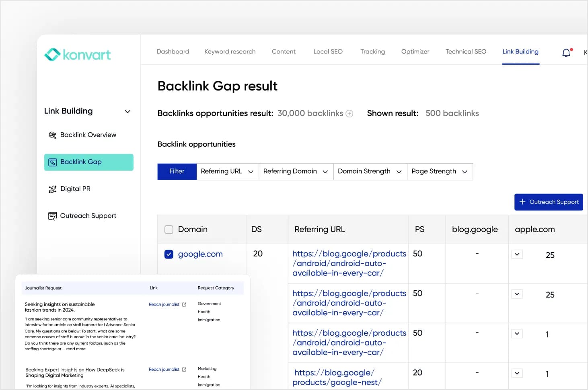This screenshot has height=390, width=588.
Task: Expand apple.com dropdown in the google-nest row
Action: [517, 373]
